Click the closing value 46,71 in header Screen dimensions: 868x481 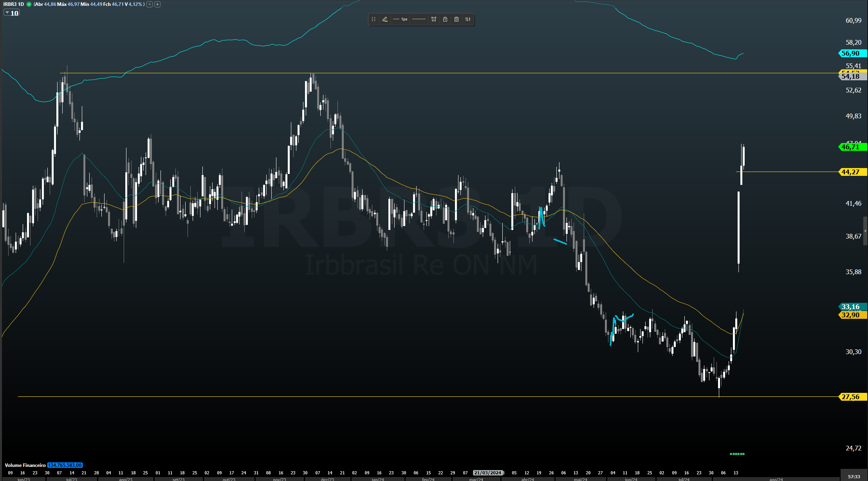[118, 4]
